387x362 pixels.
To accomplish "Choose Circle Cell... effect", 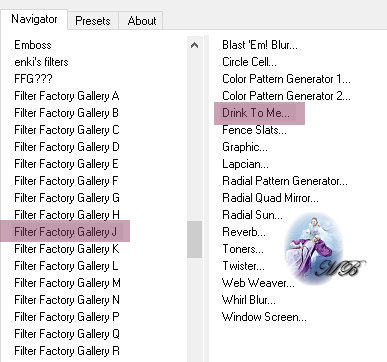I will pos(249,62).
